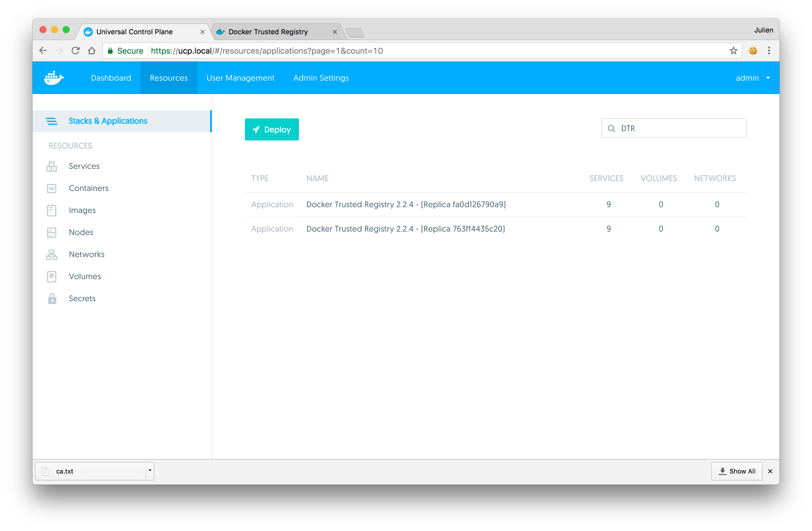The image size is (812, 531).
Task: Open the Containers resource icon
Action: click(52, 188)
